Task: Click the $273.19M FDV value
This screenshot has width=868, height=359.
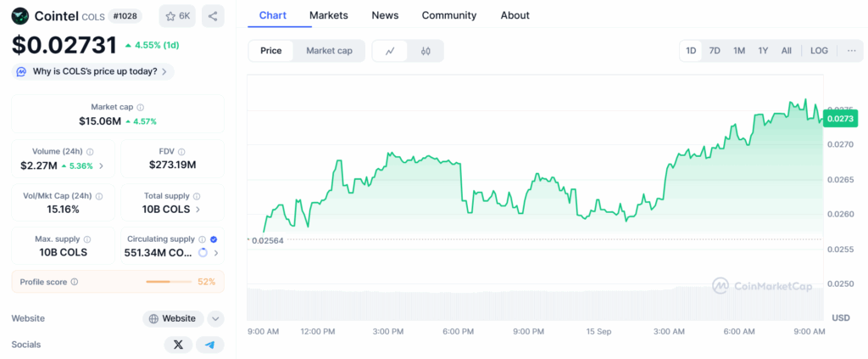Action: click(x=172, y=165)
